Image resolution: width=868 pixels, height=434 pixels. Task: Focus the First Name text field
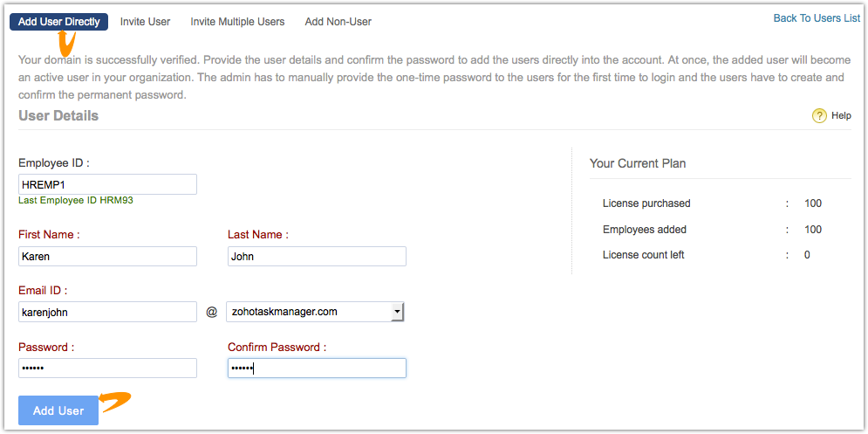click(107, 257)
